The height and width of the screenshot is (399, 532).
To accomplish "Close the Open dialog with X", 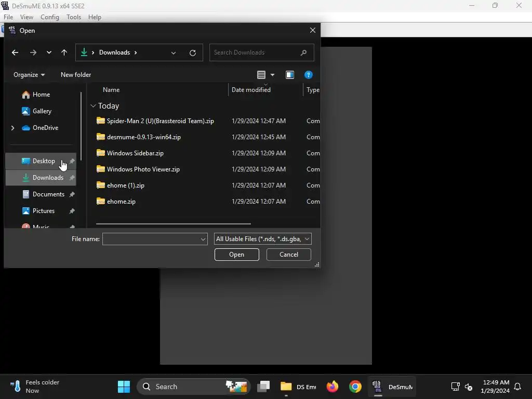I will [x=313, y=30].
